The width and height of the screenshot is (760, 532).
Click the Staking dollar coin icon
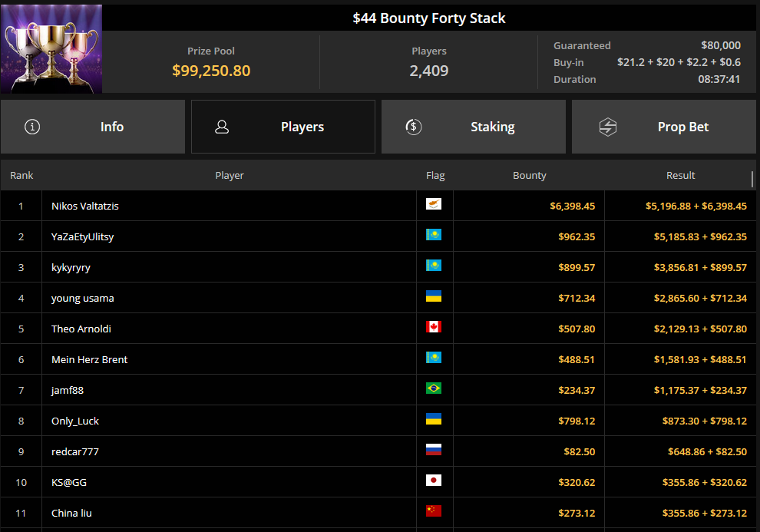pyautogui.click(x=413, y=127)
